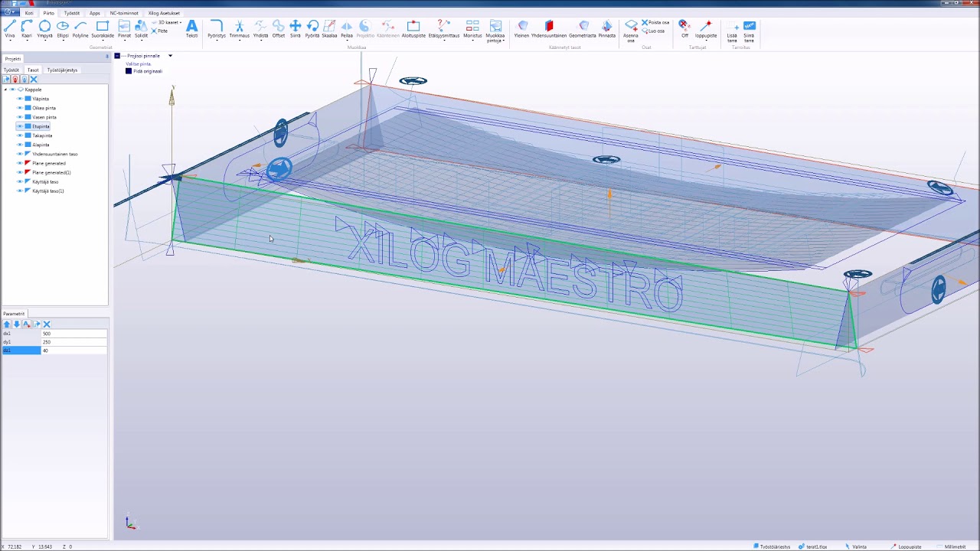Turn snapping Off in Tarttujat

(x=684, y=29)
